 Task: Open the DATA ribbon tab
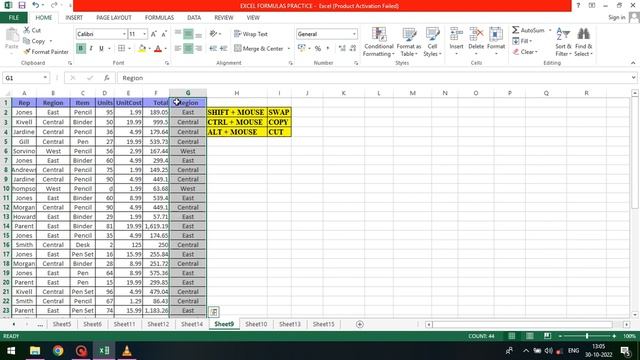point(194,18)
